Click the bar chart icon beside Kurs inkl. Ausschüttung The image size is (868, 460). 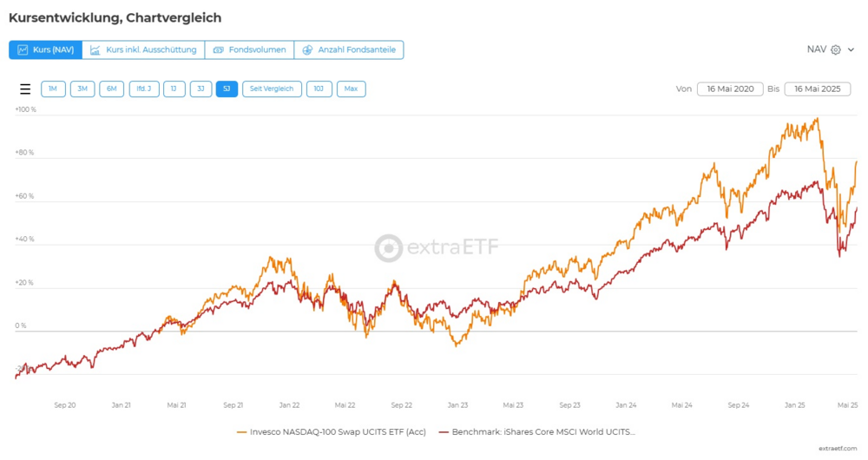tap(95, 50)
